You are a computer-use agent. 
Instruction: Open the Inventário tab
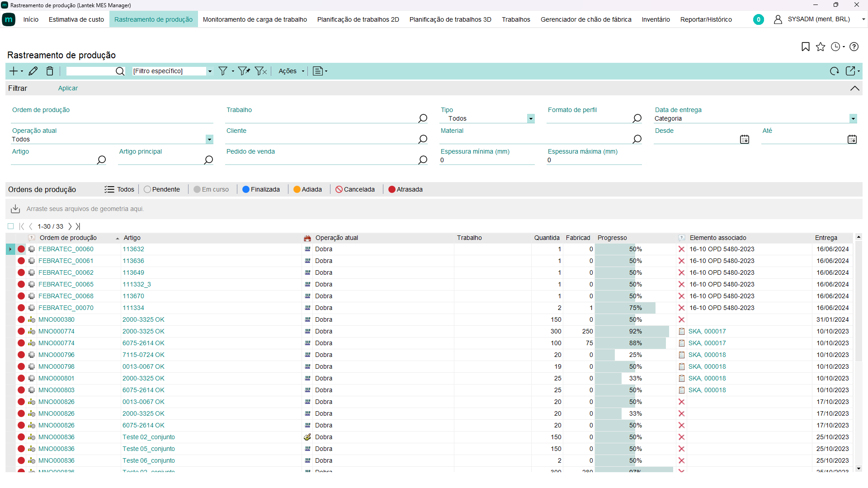[x=656, y=19]
